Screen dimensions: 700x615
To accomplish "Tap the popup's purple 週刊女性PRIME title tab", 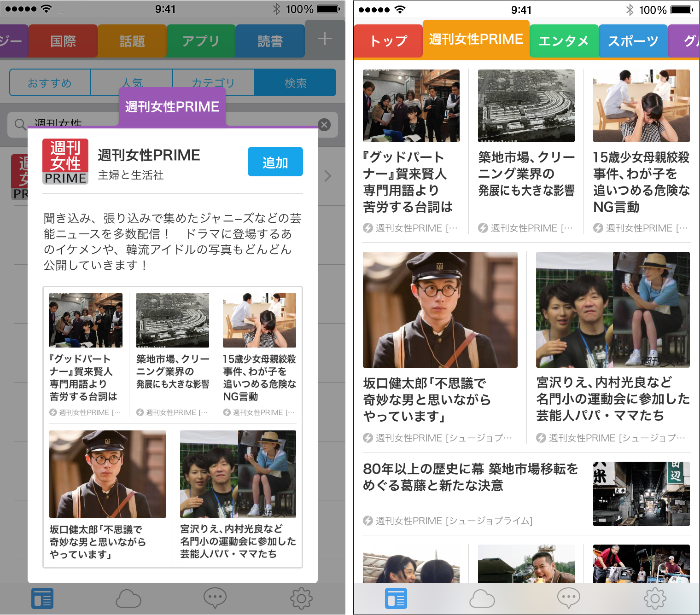I will (172, 107).
